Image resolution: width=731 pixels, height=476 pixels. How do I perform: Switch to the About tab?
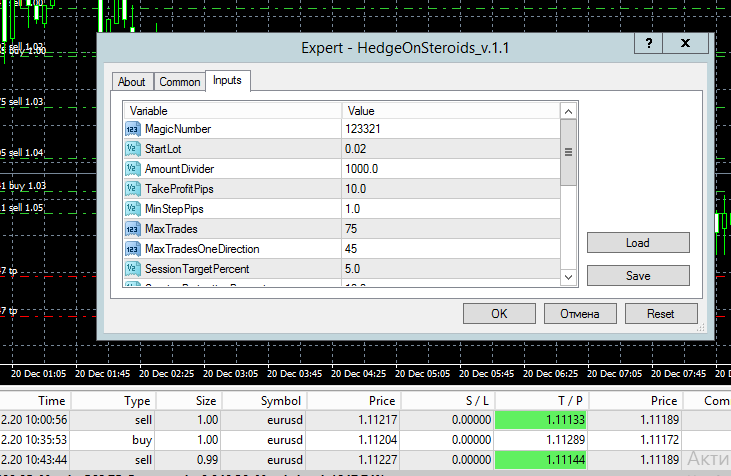pos(131,82)
